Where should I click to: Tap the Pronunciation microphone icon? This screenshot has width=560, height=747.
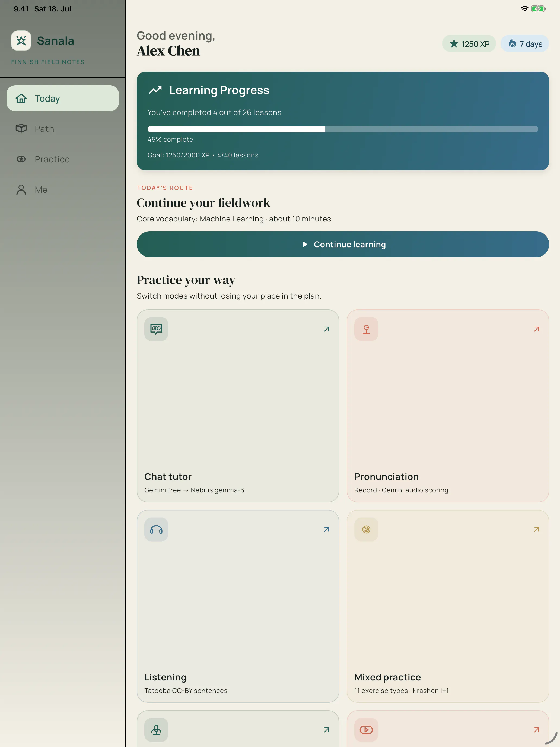click(366, 329)
